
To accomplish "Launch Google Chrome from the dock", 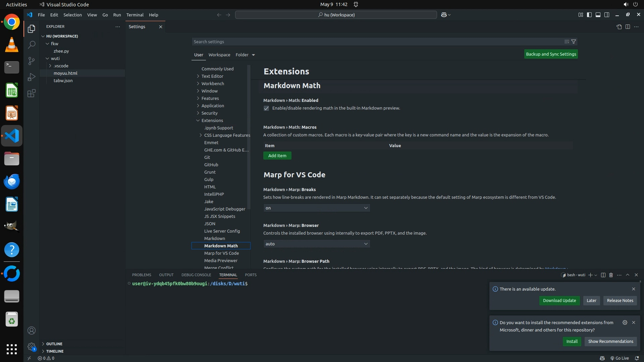I will (x=12, y=22).
